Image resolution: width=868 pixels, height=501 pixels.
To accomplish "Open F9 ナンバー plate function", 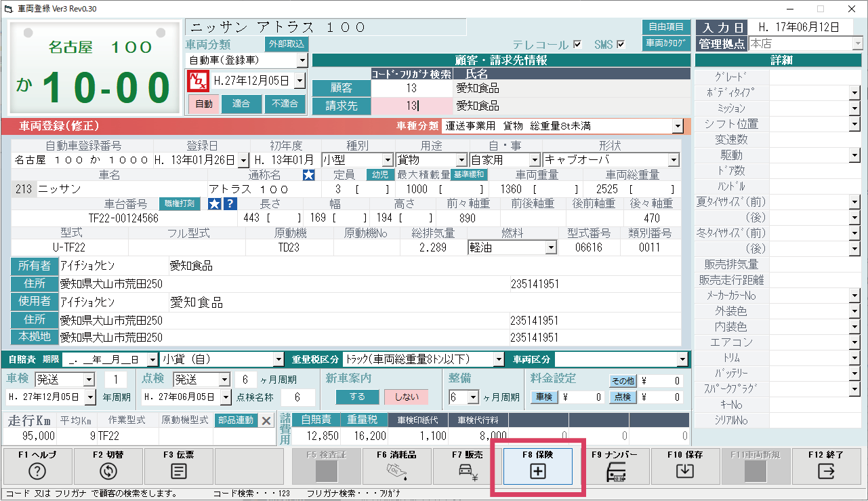I will 614,466.
